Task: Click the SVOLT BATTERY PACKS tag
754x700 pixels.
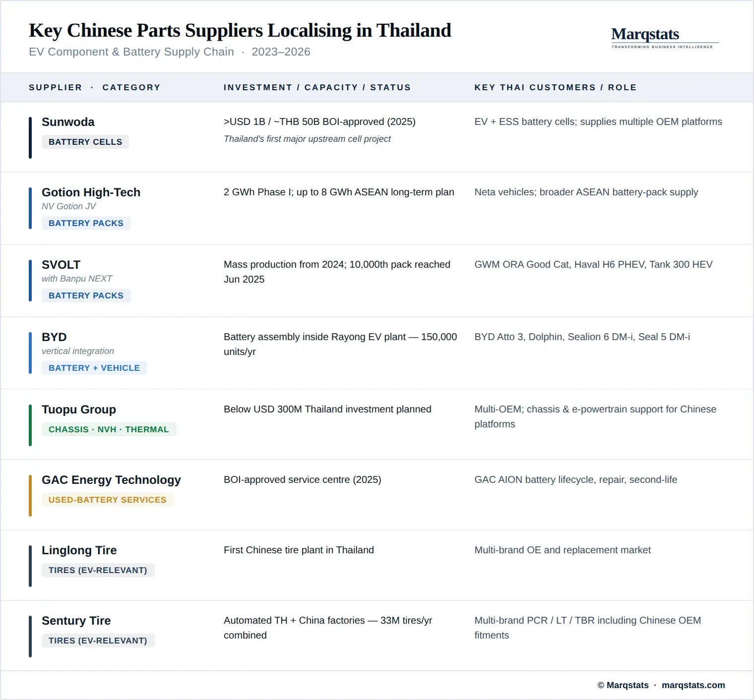Action: 86,295
